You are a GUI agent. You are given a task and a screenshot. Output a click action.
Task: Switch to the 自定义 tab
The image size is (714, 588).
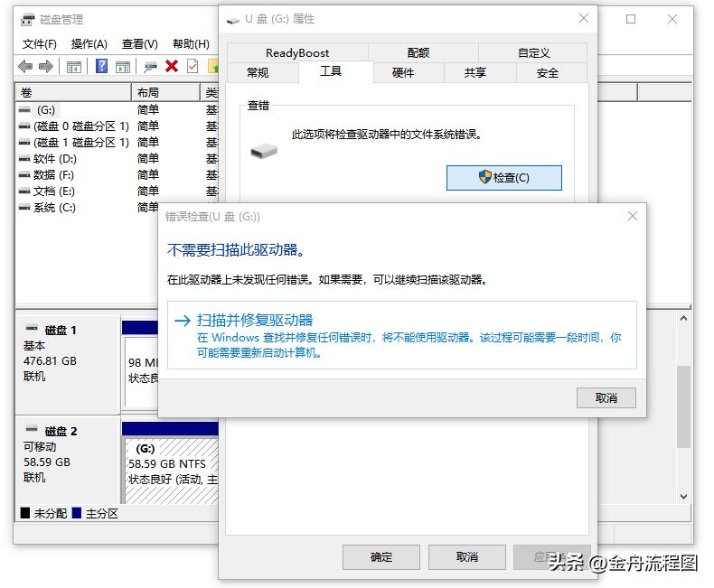tap(533, 52)
